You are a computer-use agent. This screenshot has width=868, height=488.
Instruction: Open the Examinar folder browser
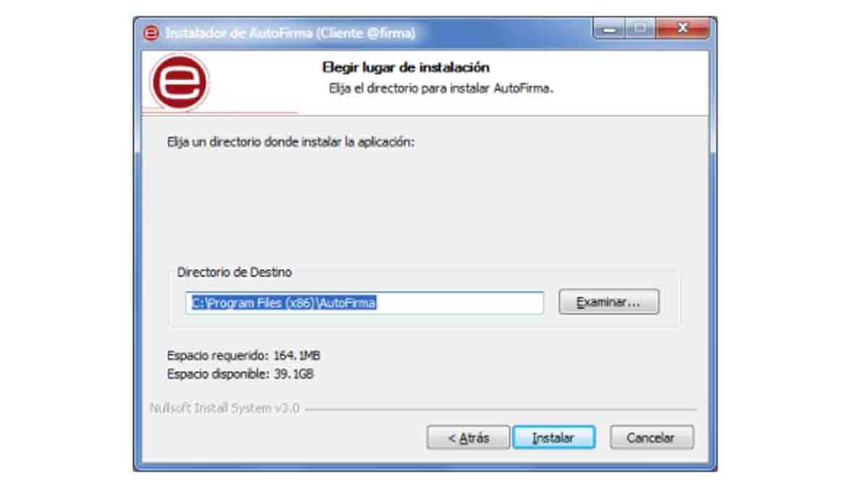click(x=609, y=302)
